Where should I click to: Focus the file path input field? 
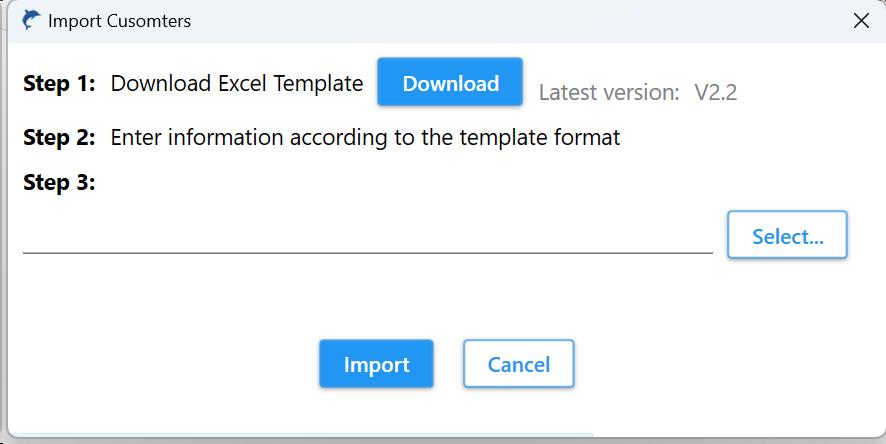(x=367, y=237)
